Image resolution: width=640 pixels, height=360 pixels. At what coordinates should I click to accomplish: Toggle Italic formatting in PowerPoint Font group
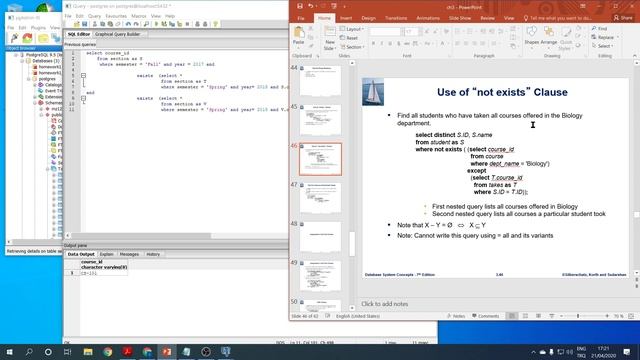pos(382,43)
